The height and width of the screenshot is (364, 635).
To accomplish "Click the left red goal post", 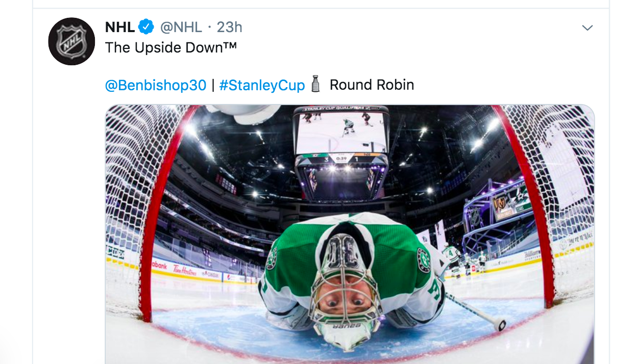I will click(153, 214).
